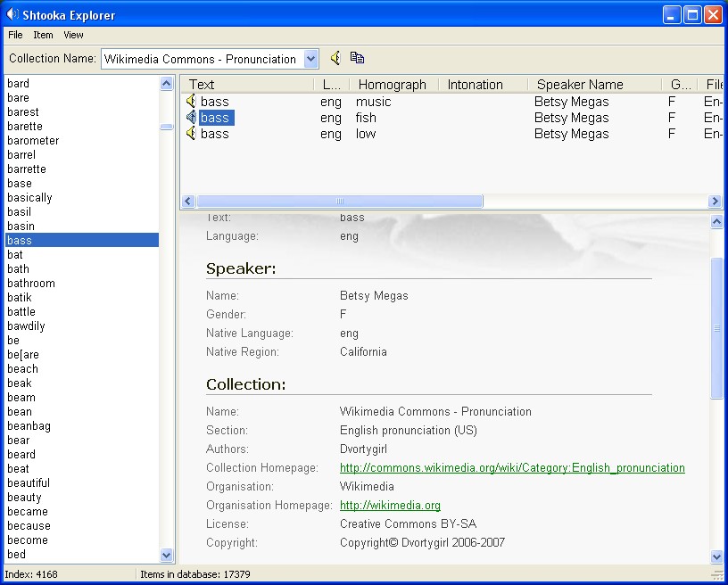Open the Item menu
Viewport: 728px width, 585px height.
tap(43, 35)
